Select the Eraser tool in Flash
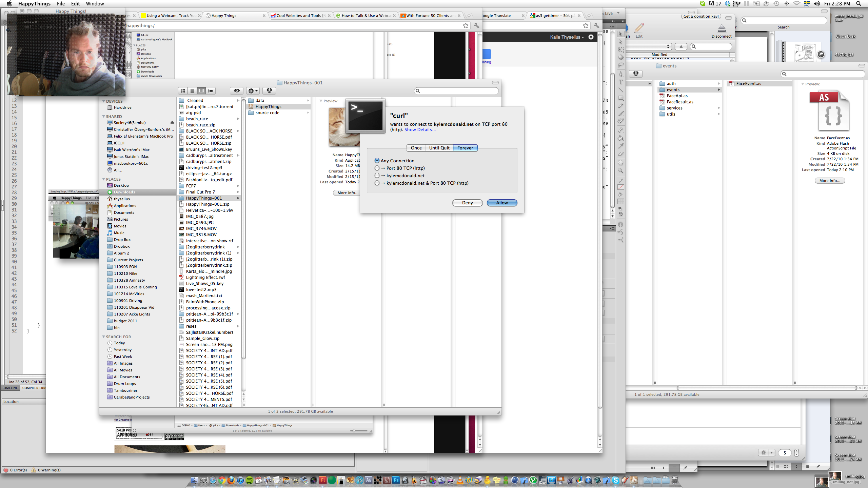Screen dimensions: 868x488 620,154
